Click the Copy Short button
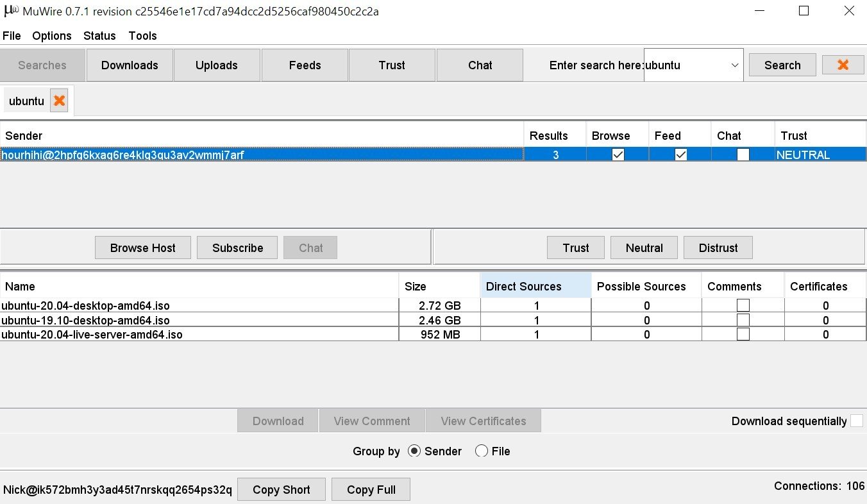 tap(282, 489)
